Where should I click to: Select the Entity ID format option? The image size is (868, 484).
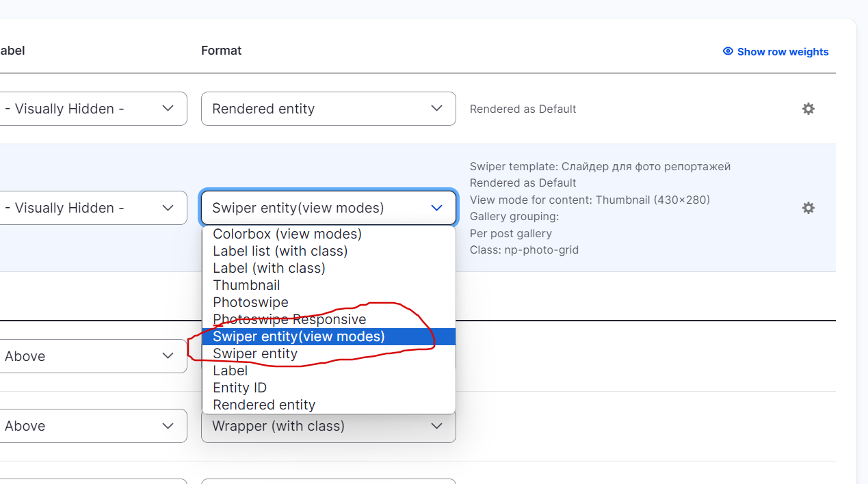240,387
